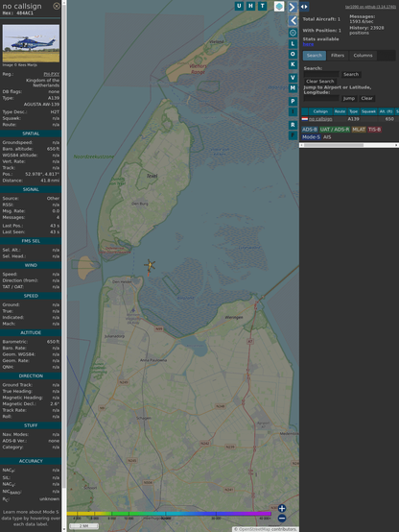
Task: Toggle the M multiselect button
Action: click(293, 88)
